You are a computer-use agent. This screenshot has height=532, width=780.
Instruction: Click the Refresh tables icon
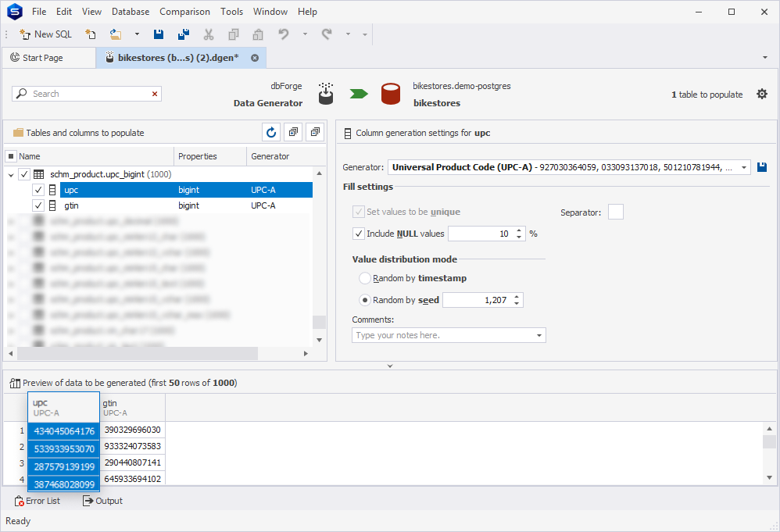coord(271,132)
